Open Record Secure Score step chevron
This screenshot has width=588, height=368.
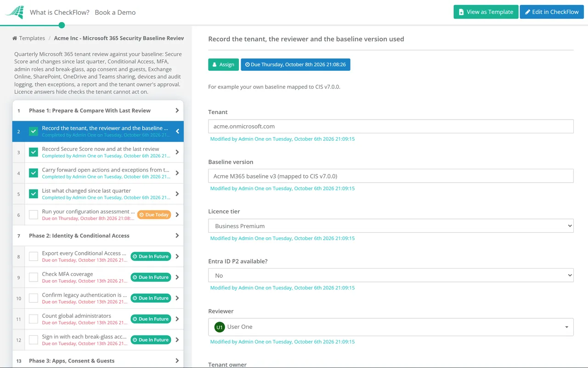tap(177, 152)
